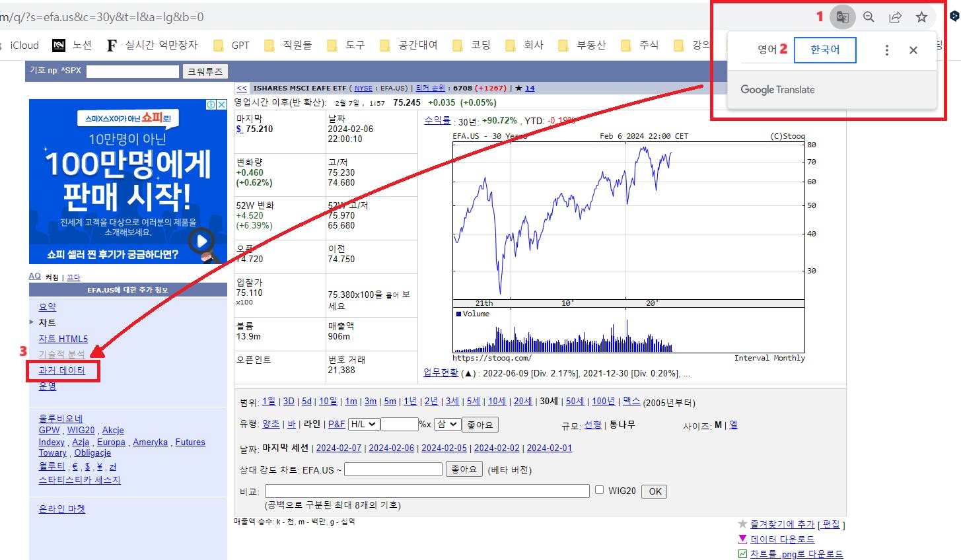This screenshot has width=961, height=560.
Task: Click the << back link in ticker header
Action: [242, 88]
